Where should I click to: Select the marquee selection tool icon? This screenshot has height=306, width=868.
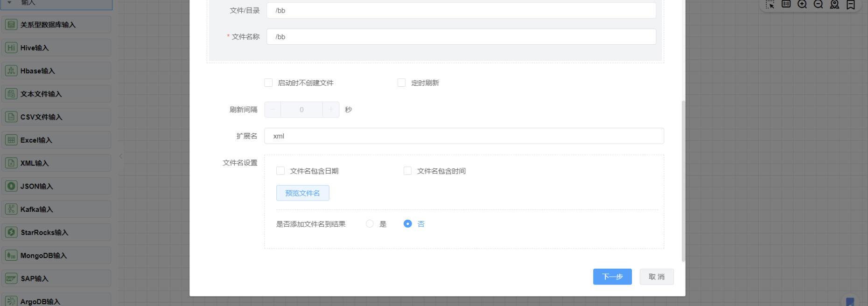(770, 4)
